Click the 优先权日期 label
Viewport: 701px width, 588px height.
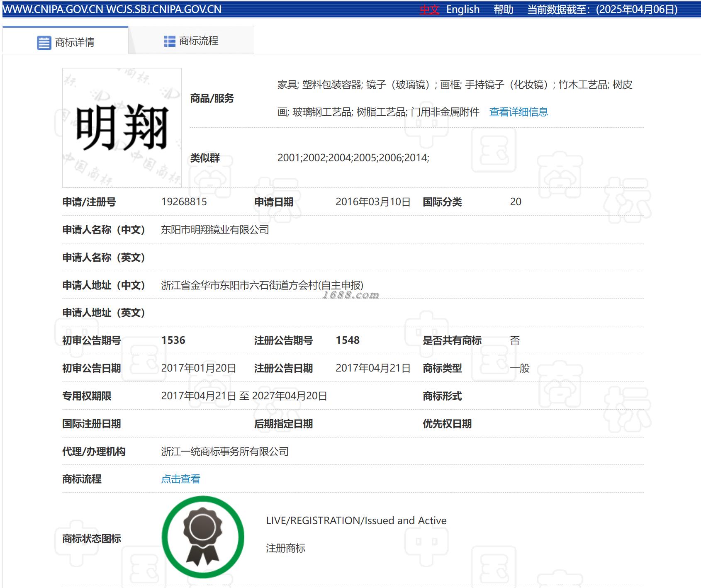click(x=447, y=424)
